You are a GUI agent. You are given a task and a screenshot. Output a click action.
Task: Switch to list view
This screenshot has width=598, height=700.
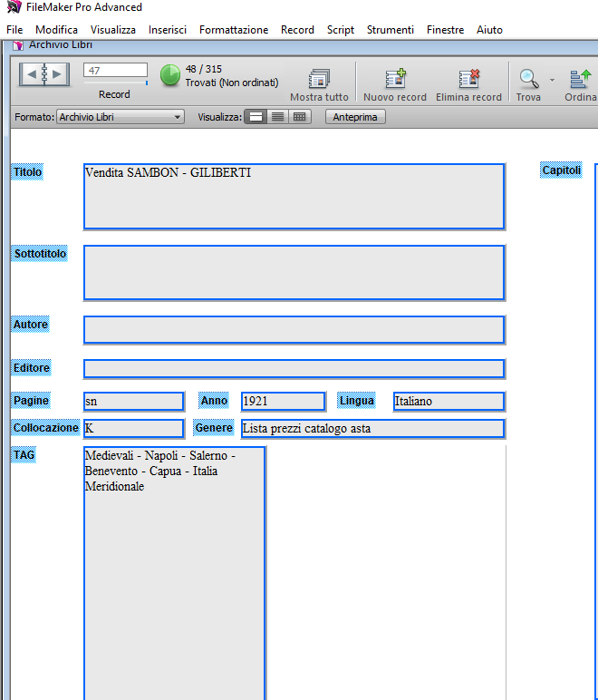pyautogui.click(x=277, y=117)
